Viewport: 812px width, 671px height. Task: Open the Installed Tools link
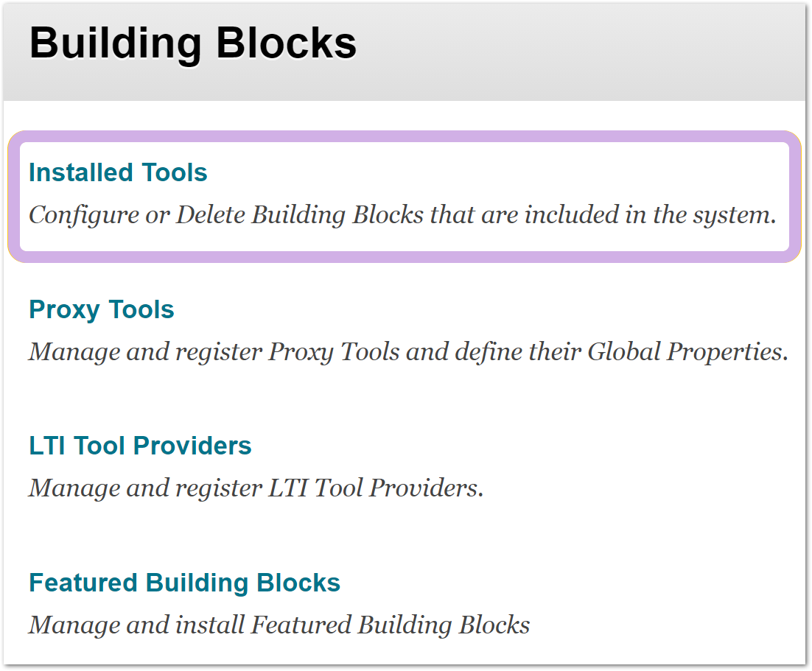click(x=118, y=172)
